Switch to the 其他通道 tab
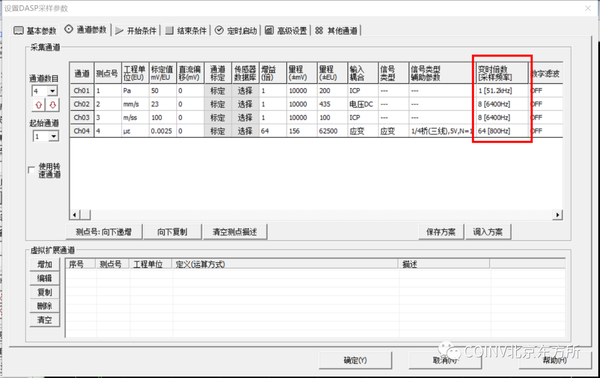The height and width of the screenshot is (378, 600). [x=336, y=31]
